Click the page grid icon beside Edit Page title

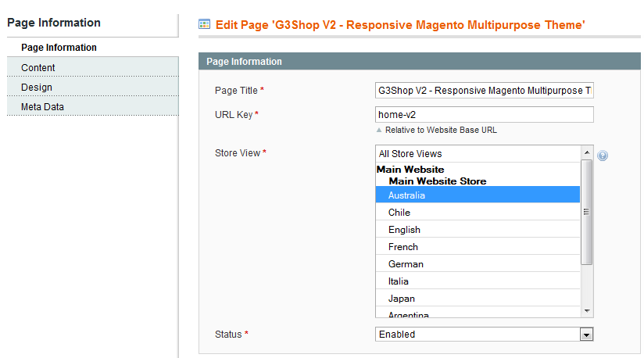(x=204, y=24)
